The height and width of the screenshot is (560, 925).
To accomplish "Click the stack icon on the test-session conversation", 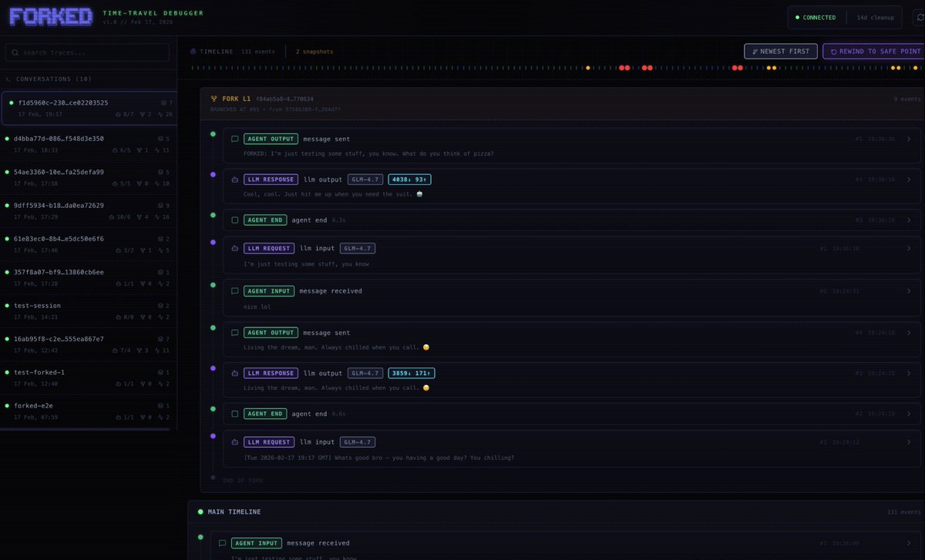I will click(162, 306).
